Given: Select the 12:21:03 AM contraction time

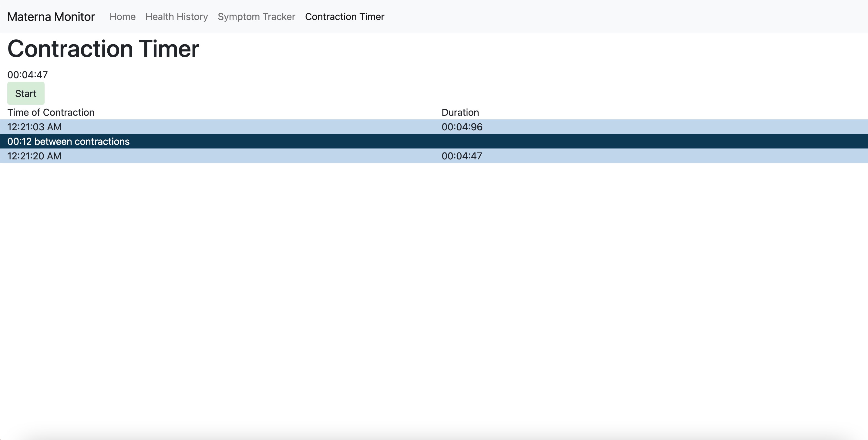Looking at the screenshot, I should [34, 127].
